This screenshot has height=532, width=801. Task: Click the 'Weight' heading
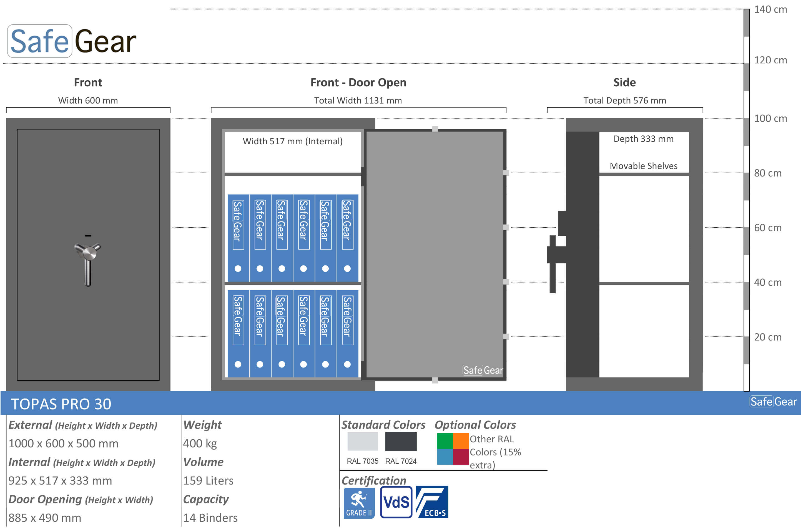click(202, 425)
